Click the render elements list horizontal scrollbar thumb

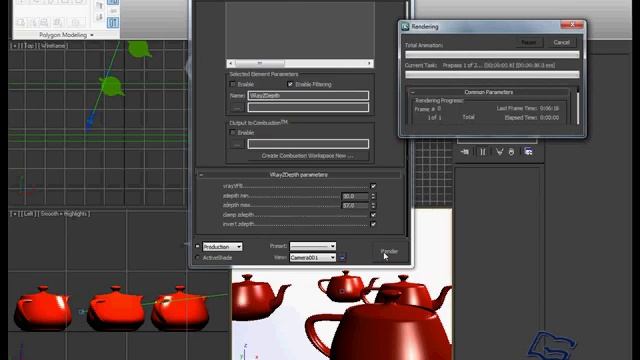click(260, 63)
